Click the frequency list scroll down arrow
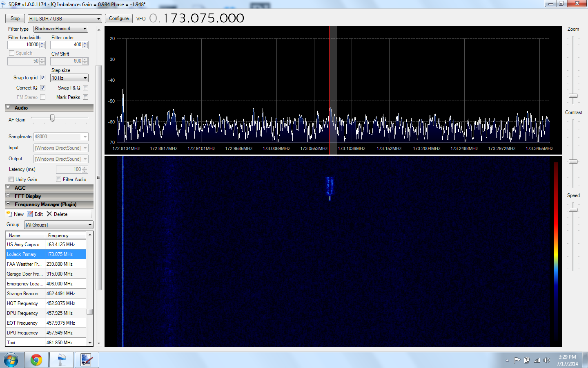588x368 pixels. [90, 343]
